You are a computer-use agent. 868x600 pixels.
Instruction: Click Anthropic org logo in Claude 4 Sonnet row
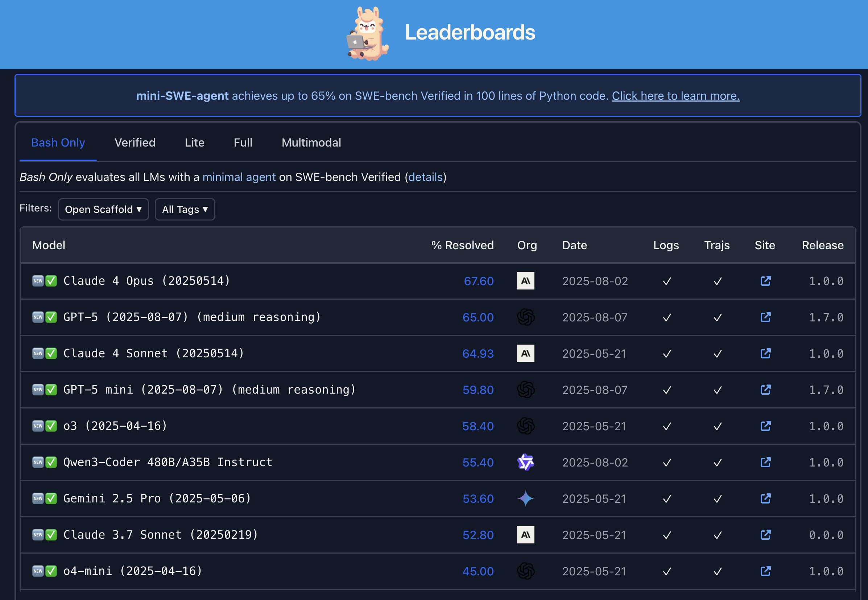click(x=526, y=353)
